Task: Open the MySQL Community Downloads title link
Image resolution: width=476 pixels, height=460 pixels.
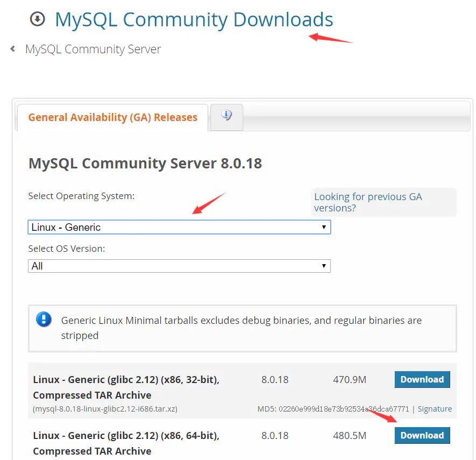Action: click(x=194, y=20)
